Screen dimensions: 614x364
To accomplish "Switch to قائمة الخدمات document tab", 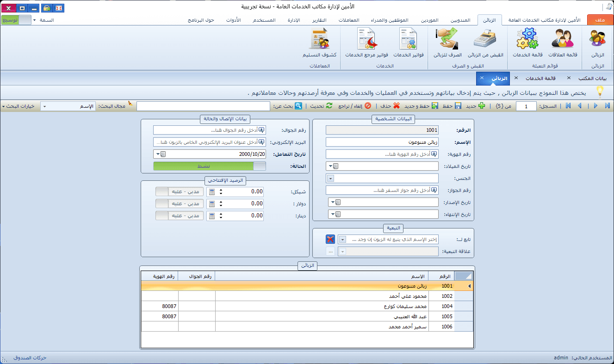I will (x=540, y=78).
